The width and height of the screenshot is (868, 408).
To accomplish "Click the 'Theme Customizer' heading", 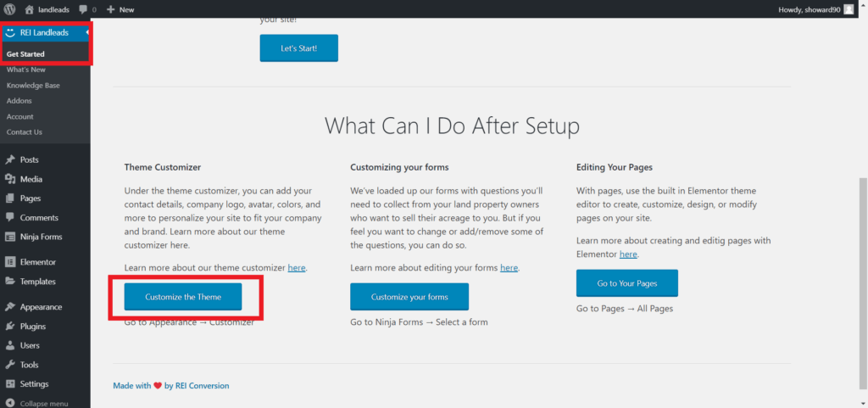I will click(163, 166).
